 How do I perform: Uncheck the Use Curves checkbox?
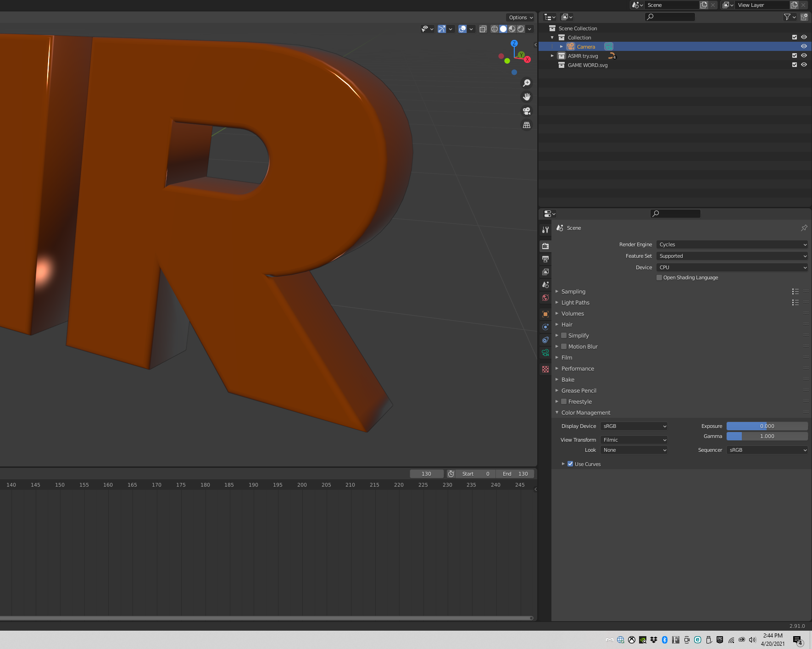click(x=570, y=464)
